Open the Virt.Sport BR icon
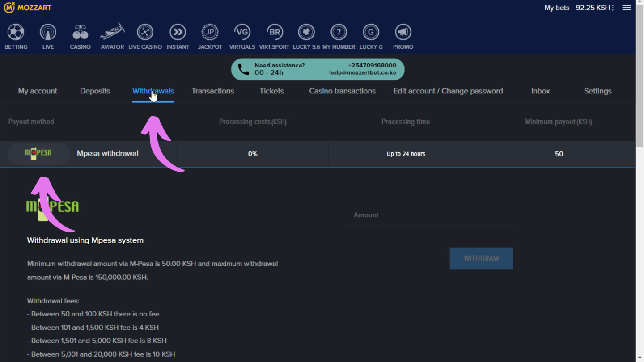Screen dimensions: 644x362 point(275,32)
